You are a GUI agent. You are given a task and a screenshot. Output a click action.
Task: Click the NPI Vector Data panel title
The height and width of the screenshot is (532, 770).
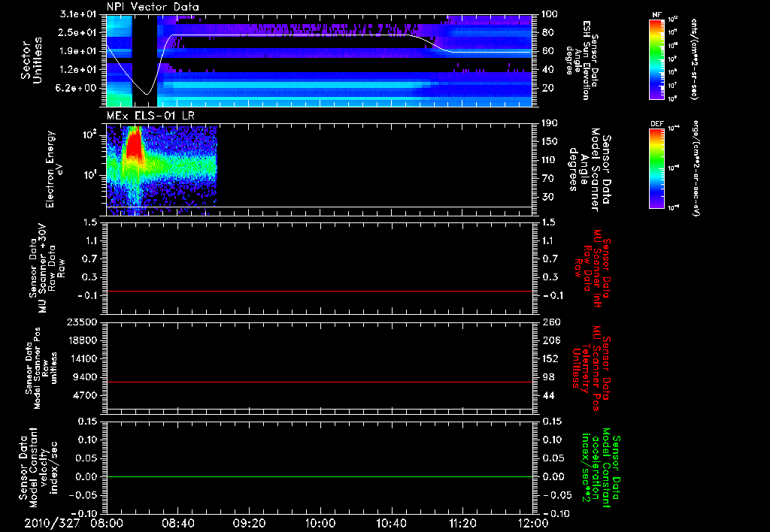pyautogui.click(x=153, y=7)
